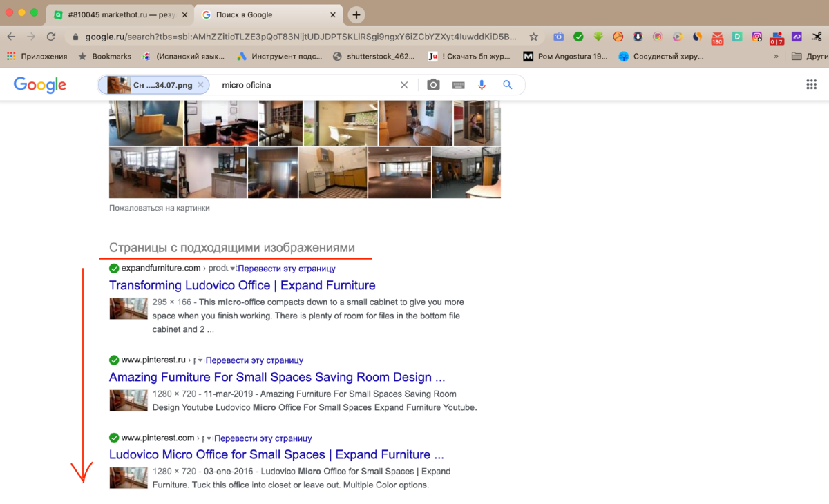829x504 pixels.
Task: Open the Instagram extension icon
Action: pos(757,37)
